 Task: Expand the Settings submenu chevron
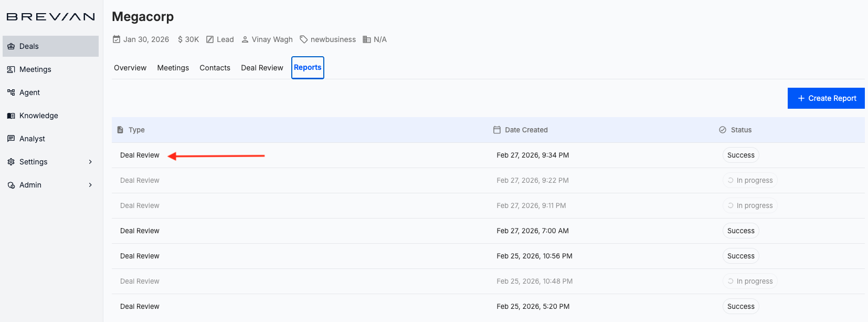click(x=90, y=162)
